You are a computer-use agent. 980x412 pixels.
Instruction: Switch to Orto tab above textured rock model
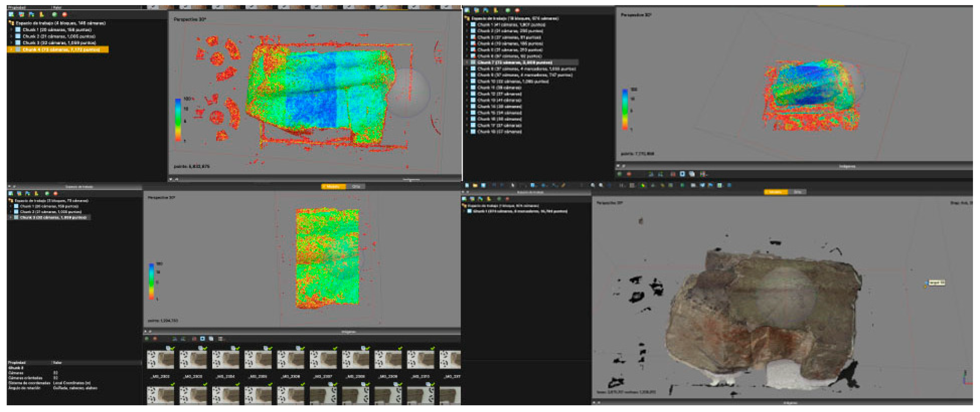click(x=797, y=192)
